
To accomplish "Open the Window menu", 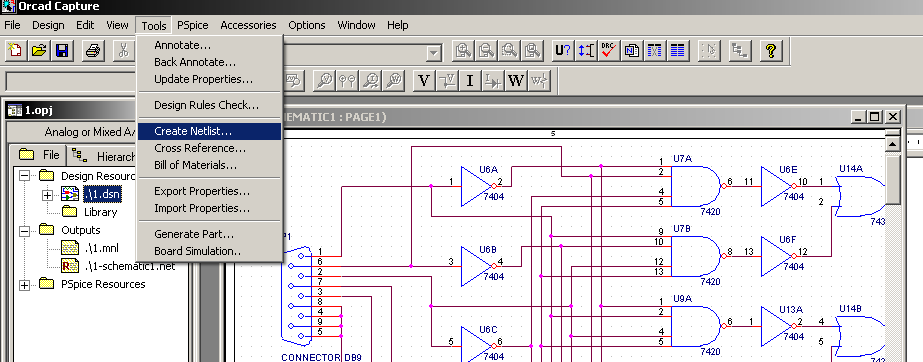I will tap(356, 25).
